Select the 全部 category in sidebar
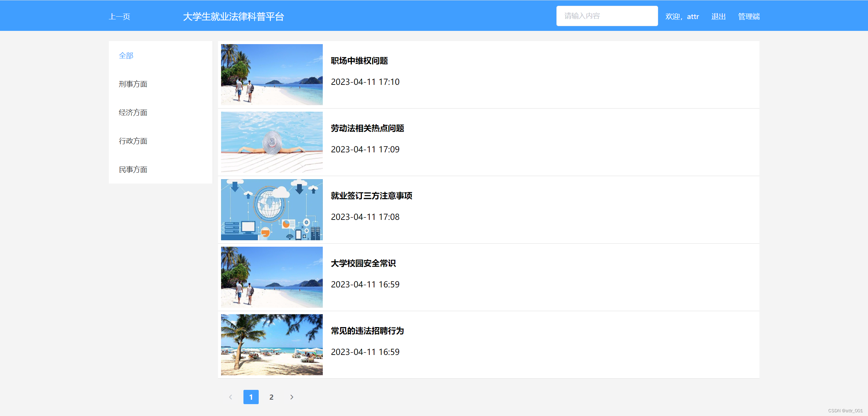Viewport: 868px width, 416px height. (x=126, y=56)
